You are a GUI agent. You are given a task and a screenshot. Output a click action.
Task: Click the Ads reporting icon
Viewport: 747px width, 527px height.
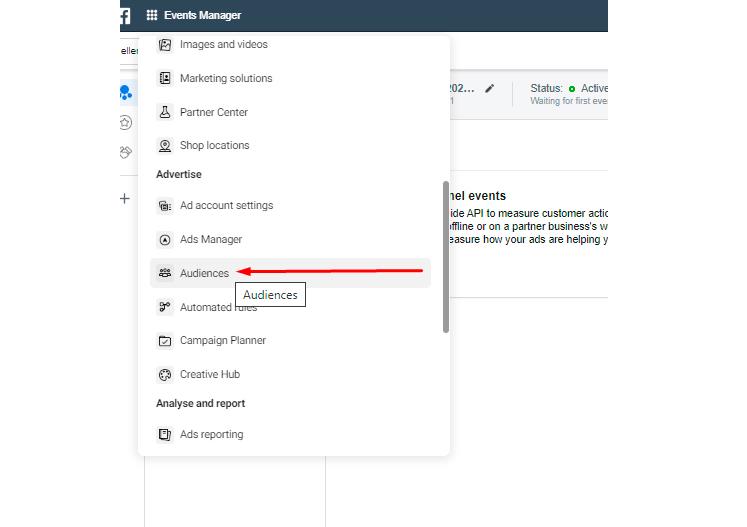tap(165, 435)
